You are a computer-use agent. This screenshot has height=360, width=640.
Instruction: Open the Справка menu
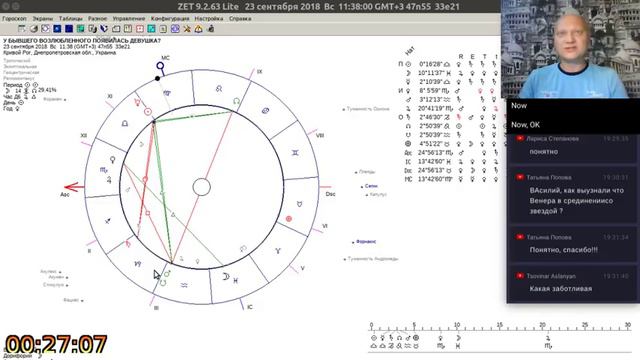240,19
